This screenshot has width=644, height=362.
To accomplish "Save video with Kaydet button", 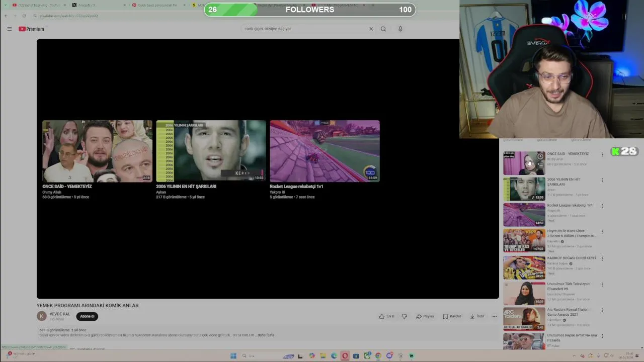I will click(x=452, y=316).
